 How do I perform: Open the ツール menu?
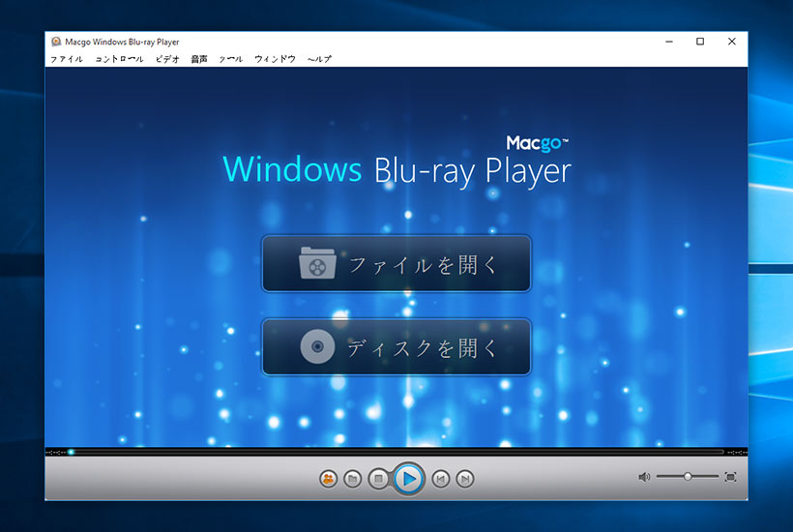click(230, 59)
